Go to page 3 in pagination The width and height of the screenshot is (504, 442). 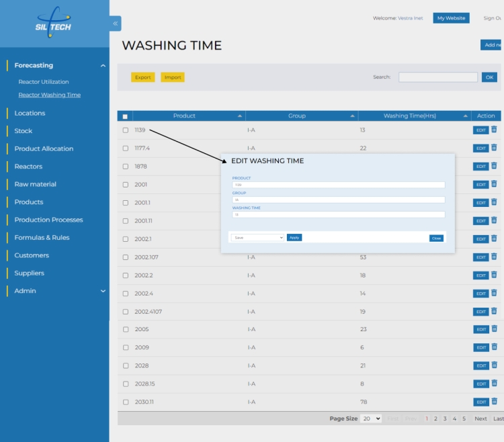445,418
